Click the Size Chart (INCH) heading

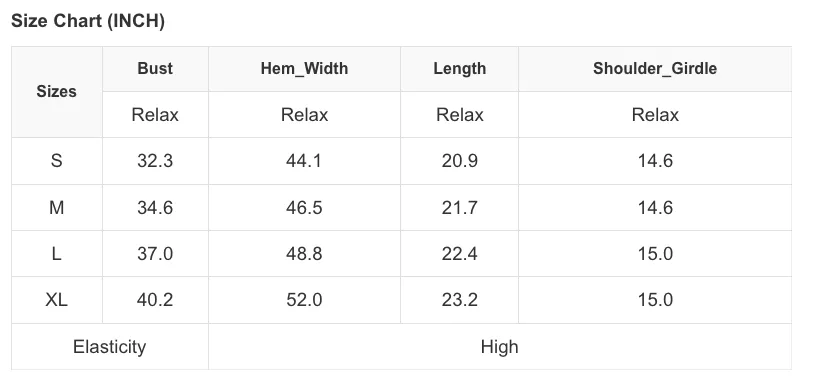(x=88, y=21)
